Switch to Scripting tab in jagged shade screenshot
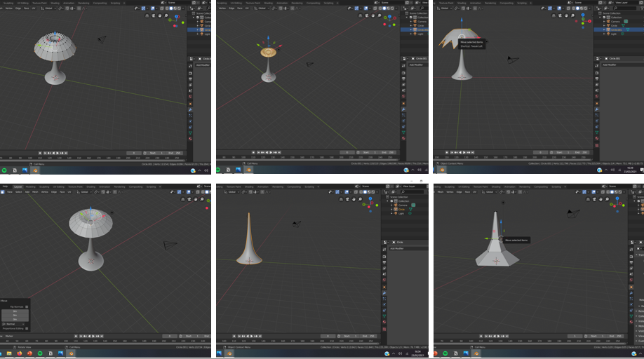 pos(522,3)
